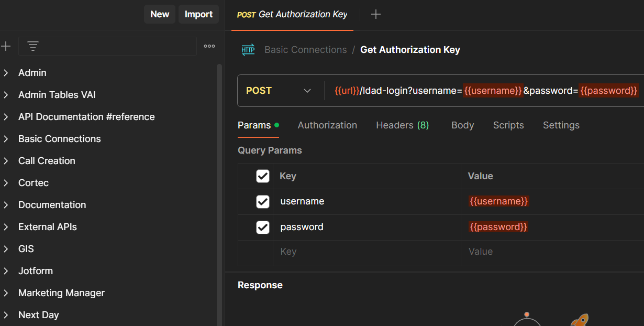Click the plus icon to create new collection
The image size is (644, 326).
pos(5,46)
